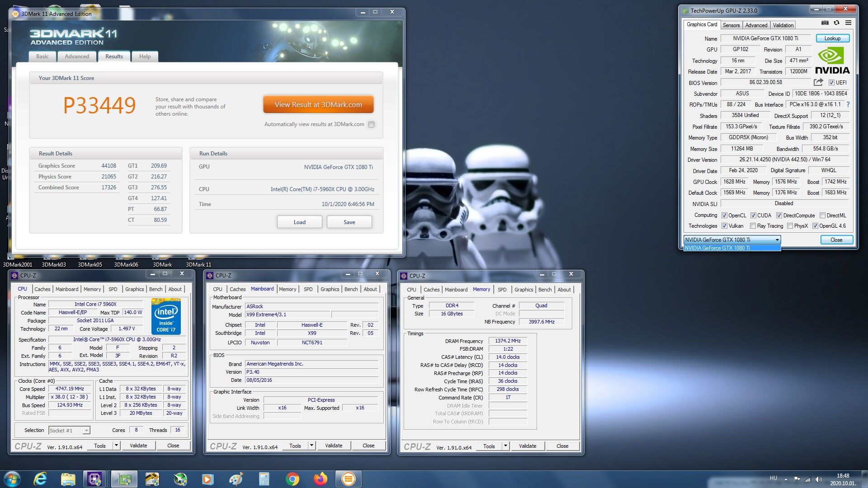The image size is (868, 488).
Task: Open Google Chrome from the taskbar
Action: tap(292, 479)
